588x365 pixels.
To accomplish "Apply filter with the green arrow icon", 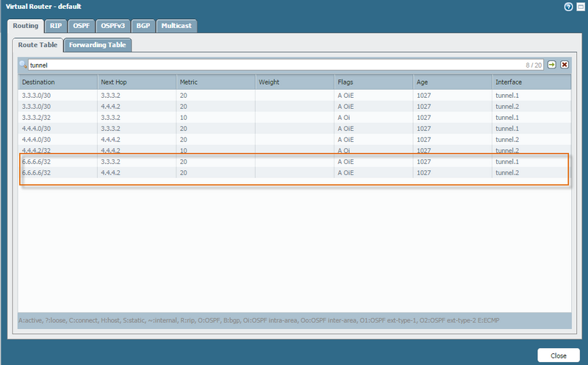I will [x=552, y=65].
